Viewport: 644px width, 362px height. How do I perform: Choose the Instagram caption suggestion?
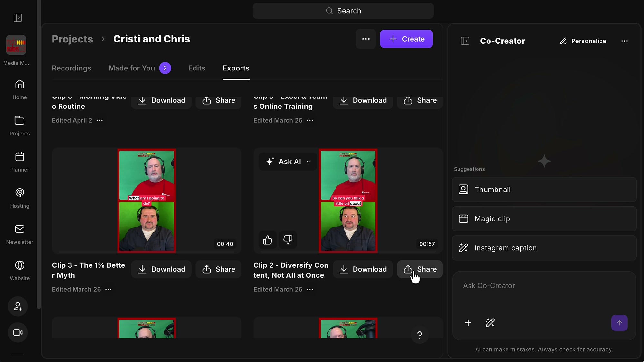(x=544, y=248)
